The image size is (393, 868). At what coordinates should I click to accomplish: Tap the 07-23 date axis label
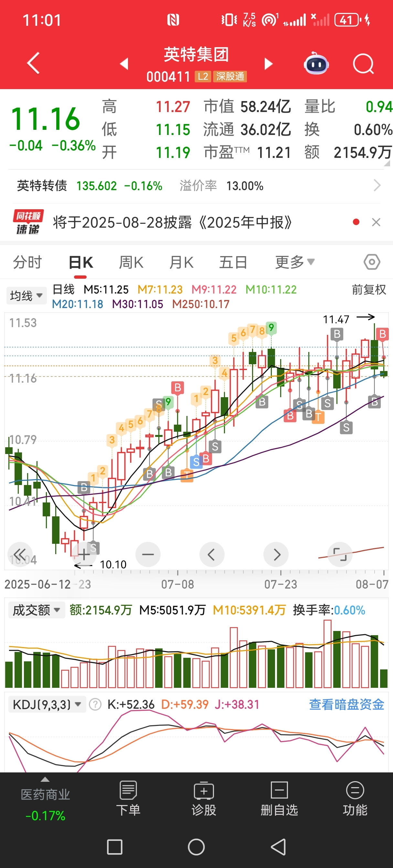tap(281, 584)
